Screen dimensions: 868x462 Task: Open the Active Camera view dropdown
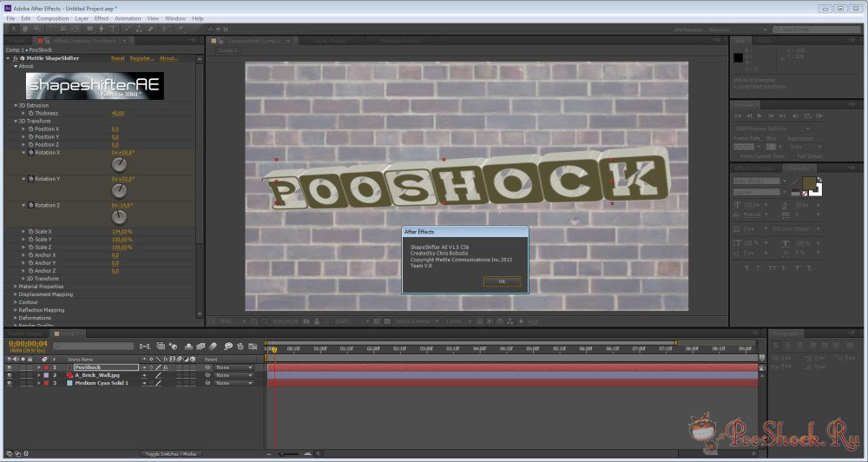[417, 321]
